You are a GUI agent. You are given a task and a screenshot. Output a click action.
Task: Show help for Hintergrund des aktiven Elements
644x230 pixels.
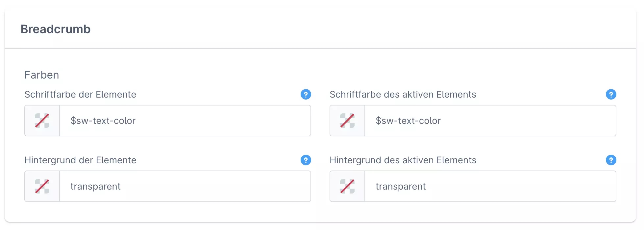(x=611, y=160)
